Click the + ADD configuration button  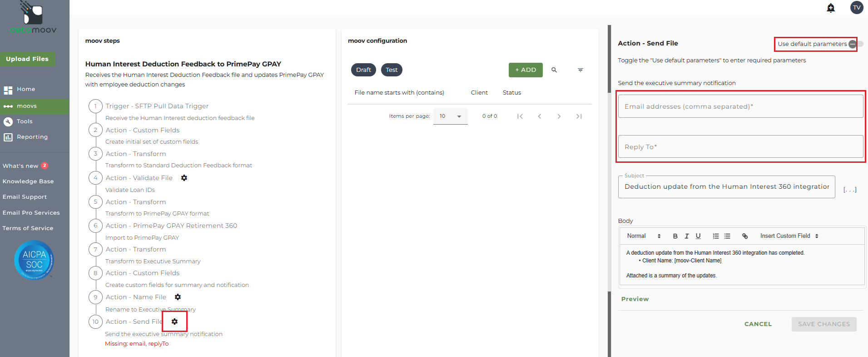pyautogui.click(x=526, y=70)
